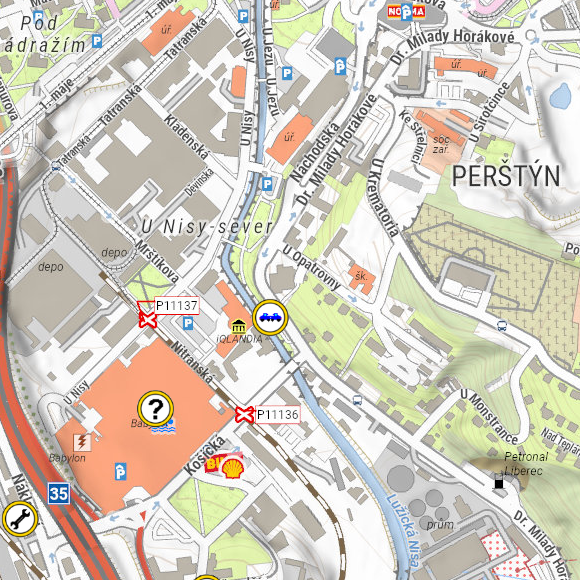Click the bus stop icon by cemetery
The width and height of the screenshot is (580, 580).
point(502,326)
